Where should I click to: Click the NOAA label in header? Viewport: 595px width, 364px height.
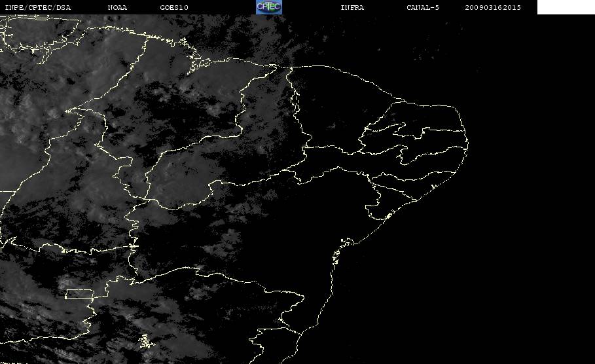(117, 7)
